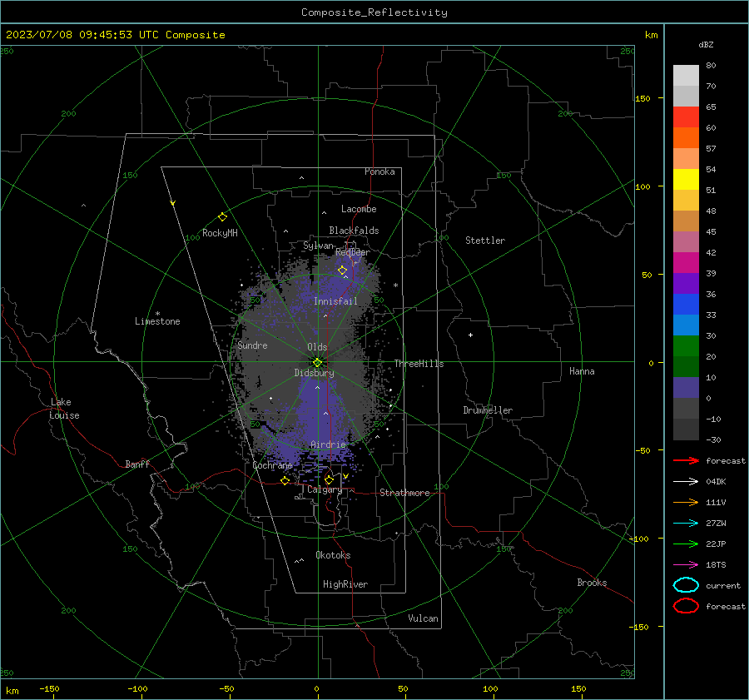The image size is (749, 700).
Task: Click the yellow diamond marker below Cochrane
Action: (285, 481)
